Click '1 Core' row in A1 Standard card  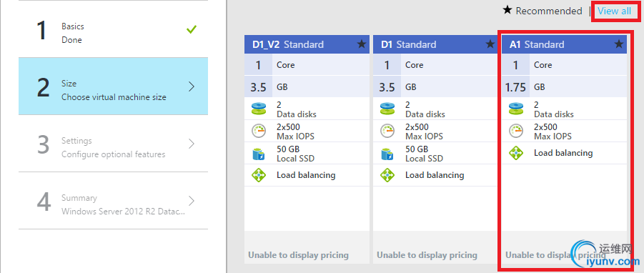point(565,65)
